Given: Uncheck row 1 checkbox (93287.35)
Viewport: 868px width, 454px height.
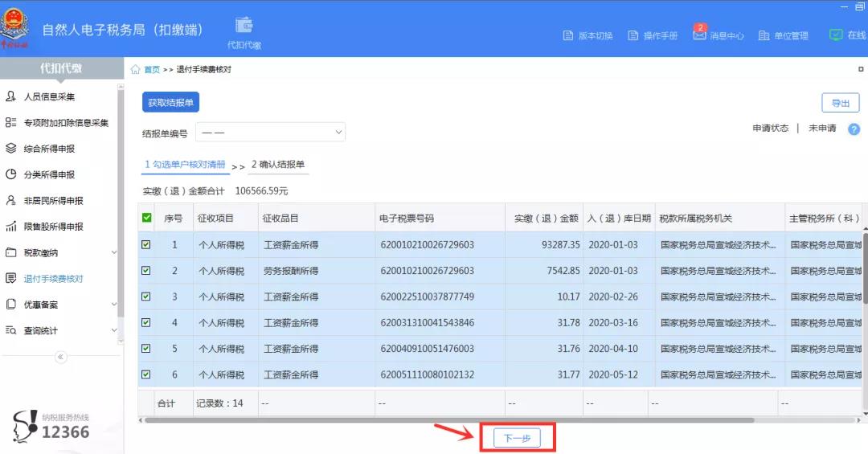Looking at the screenshot, I should coord(146,244).
